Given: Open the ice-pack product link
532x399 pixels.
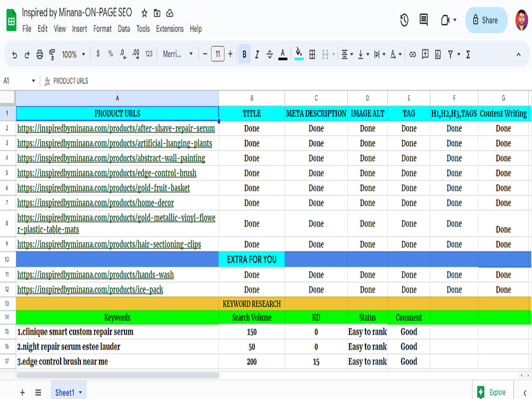Looking at the screenshot, I should click(x=90, y=290).
